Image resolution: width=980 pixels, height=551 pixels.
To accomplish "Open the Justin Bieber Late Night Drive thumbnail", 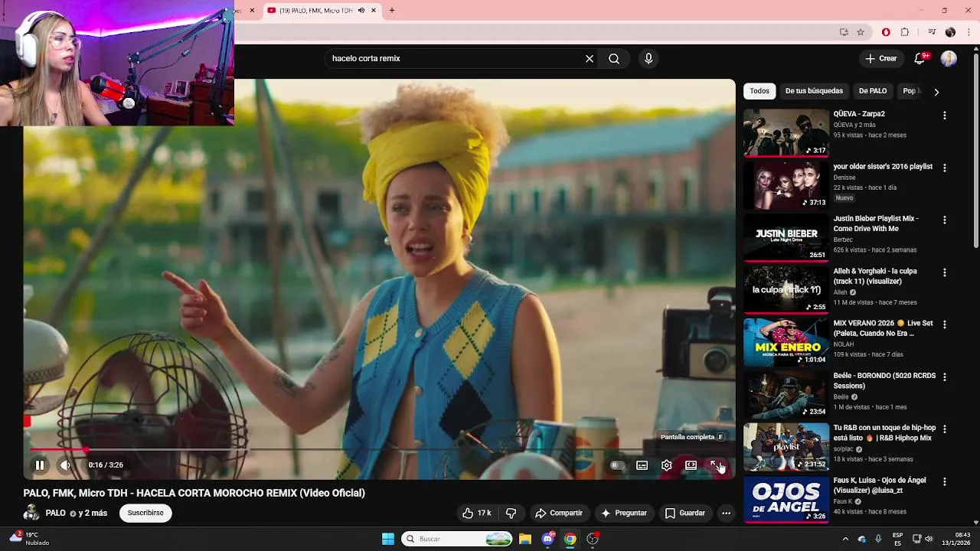I will [x=786, y=237].
